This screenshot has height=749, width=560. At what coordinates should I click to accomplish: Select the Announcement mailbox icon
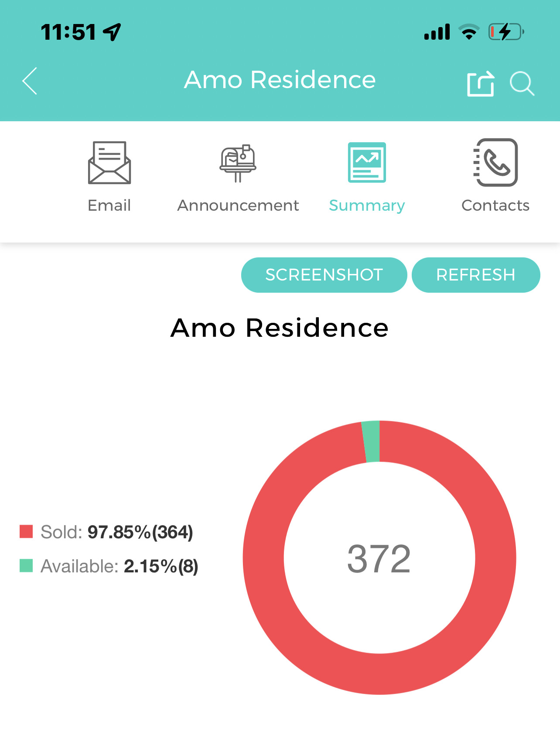click(238, 163)
